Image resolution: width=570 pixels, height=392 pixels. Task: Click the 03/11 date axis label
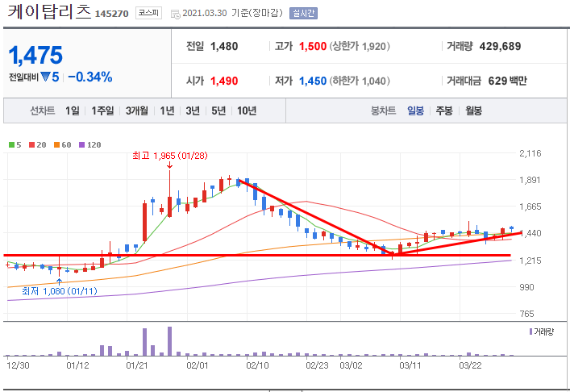(410, 365)
